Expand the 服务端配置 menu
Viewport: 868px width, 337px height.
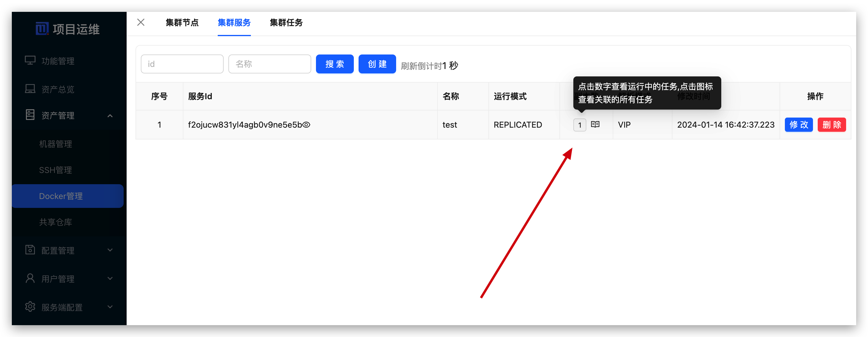(x=110, y=306)
